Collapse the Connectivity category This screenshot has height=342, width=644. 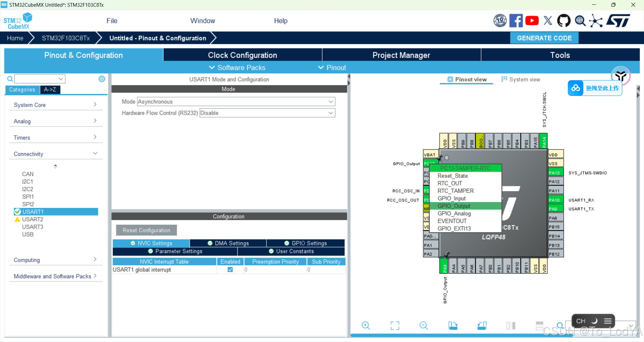point(56,154)
